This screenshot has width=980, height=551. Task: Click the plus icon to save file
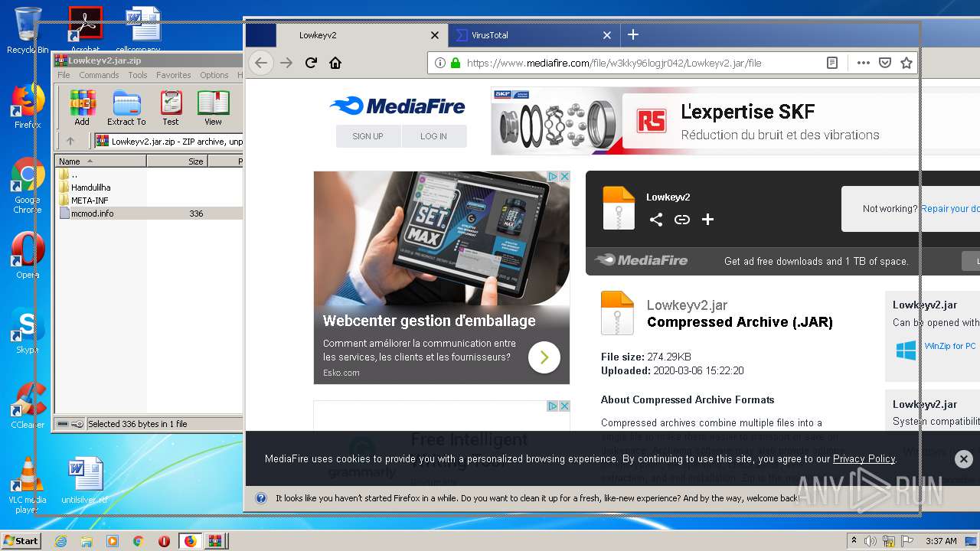pyautogui.click(x=708, y=220)
